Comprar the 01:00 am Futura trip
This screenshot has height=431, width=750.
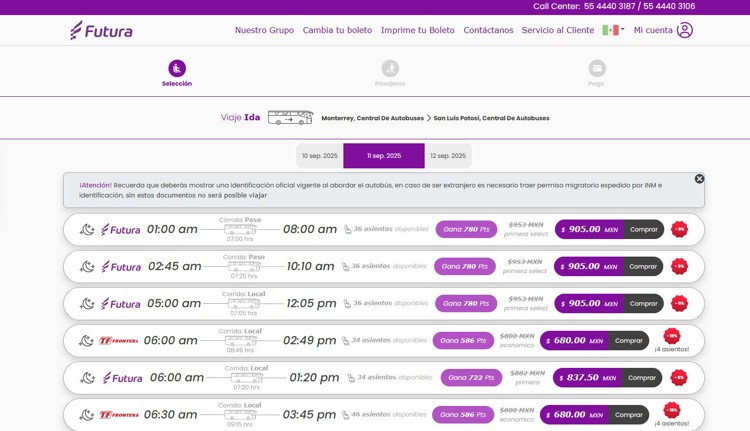(x=644, y=230)
